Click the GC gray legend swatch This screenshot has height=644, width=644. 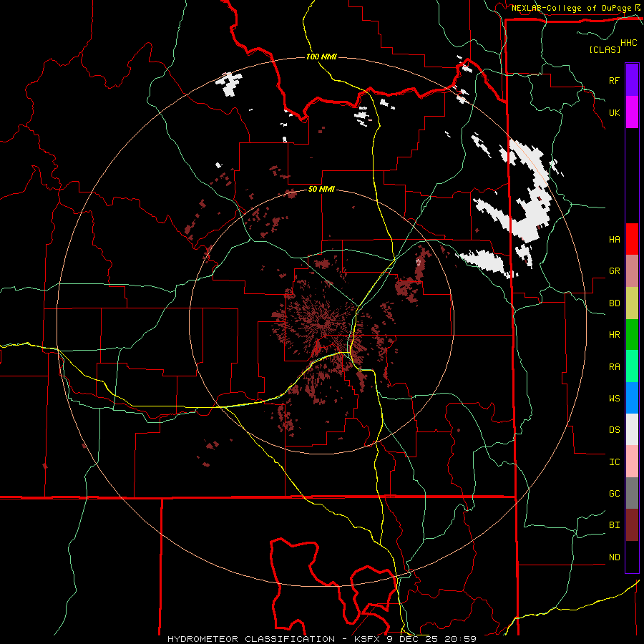click(632, 493)
